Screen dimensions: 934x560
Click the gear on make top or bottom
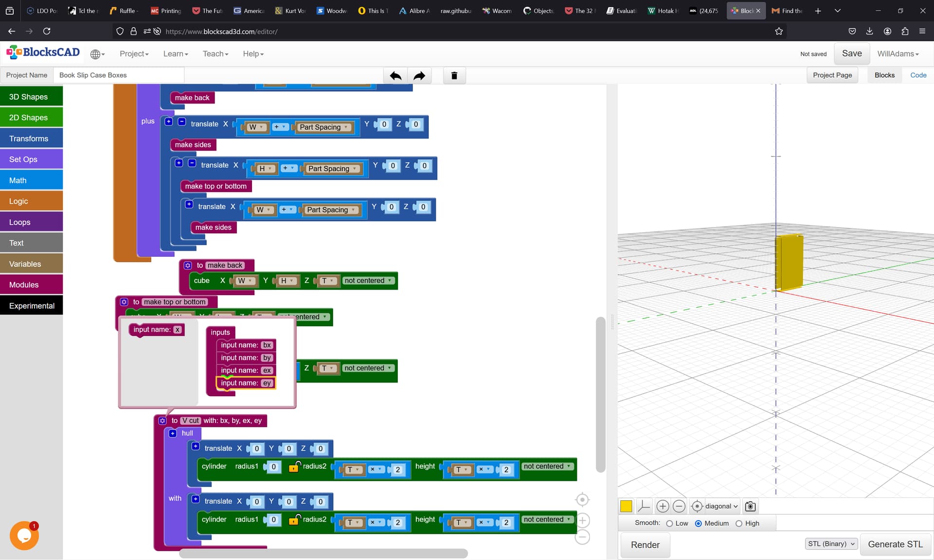coord(124,302)
